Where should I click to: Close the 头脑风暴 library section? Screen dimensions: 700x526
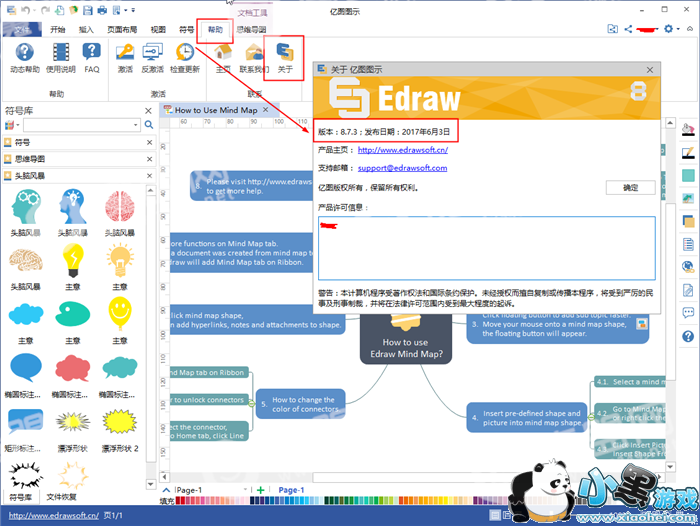pyautogui.click(x=150, y=176)
